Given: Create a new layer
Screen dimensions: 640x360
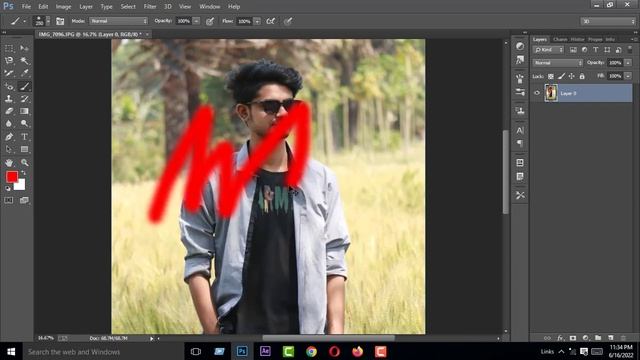Looking at the screenshot, I should click(611, 338).
